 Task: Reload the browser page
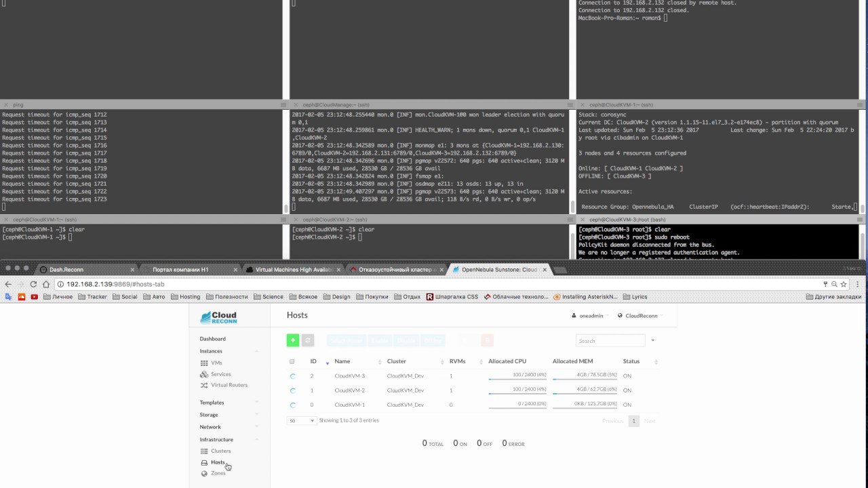(x=34, y=284)
